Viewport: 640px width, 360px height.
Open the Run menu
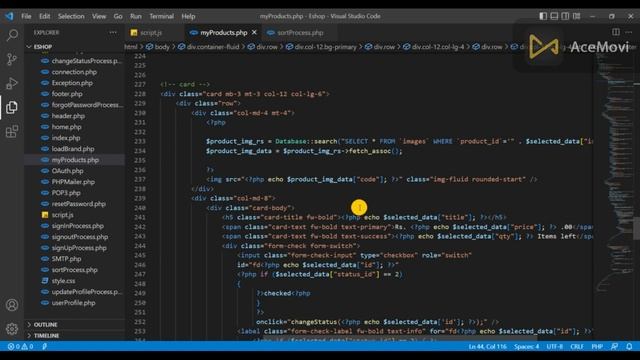pyautogui.click(x=136, y=16)
